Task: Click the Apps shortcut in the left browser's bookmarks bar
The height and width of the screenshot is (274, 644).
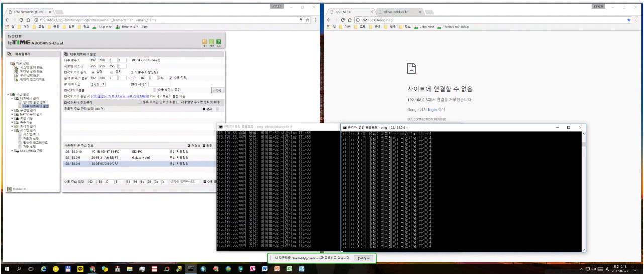Action: (10, 27)
